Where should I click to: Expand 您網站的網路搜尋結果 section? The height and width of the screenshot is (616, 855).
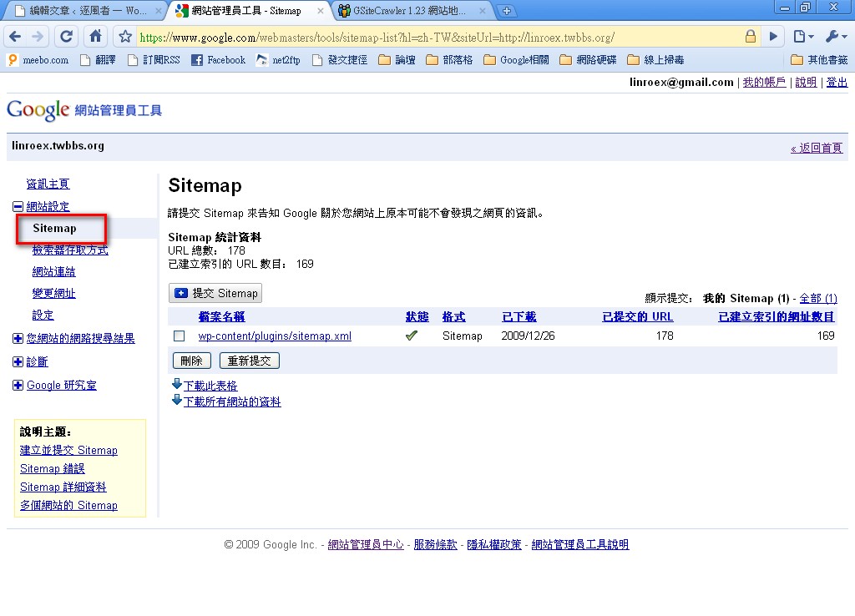pos(18,339)
